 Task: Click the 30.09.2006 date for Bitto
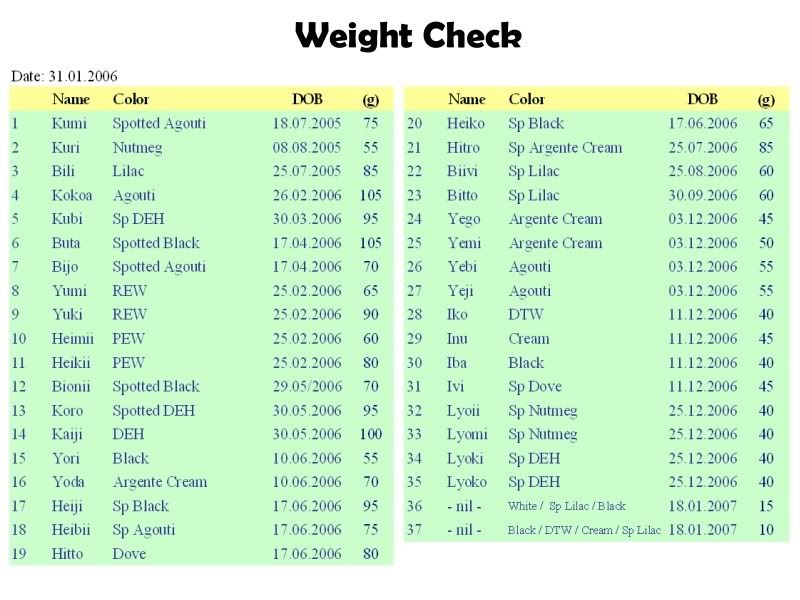[x=702, y=195]
